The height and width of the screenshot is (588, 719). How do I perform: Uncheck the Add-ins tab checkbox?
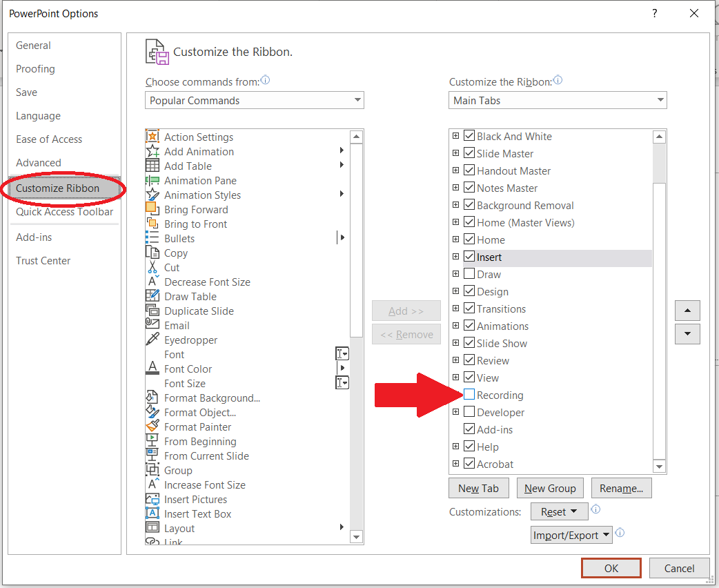coord(469,429)
